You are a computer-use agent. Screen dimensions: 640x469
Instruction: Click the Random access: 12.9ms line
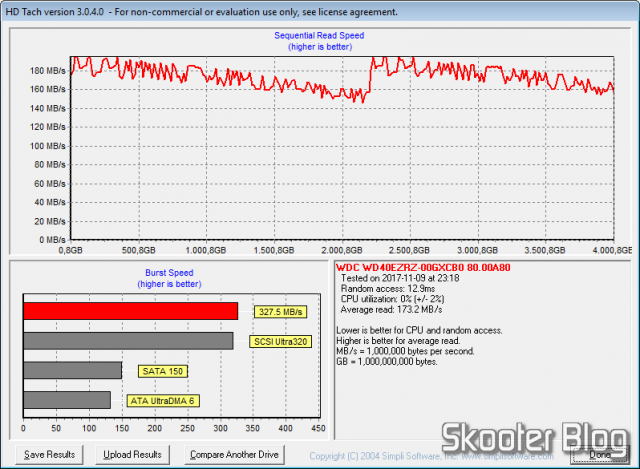tap(388, 289)
